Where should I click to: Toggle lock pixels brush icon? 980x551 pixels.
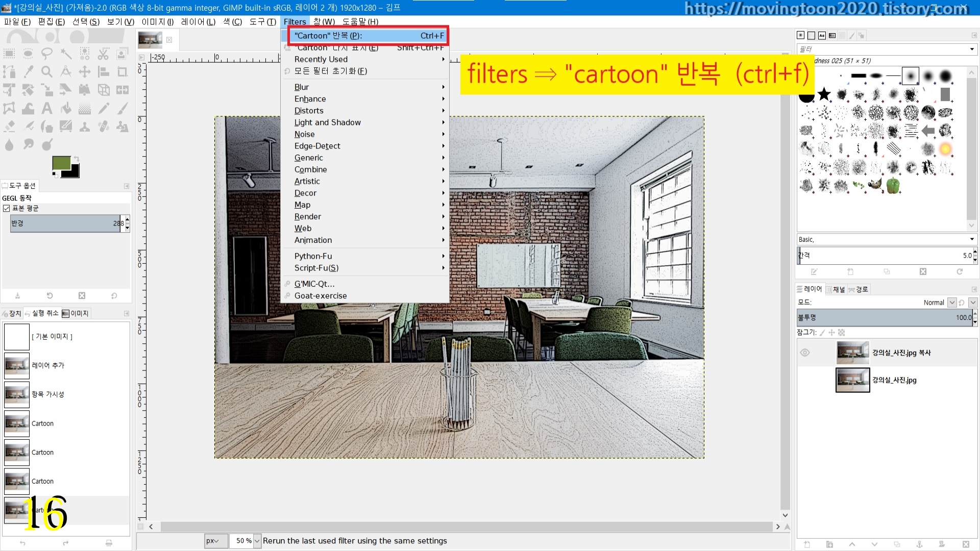[822, 333]
